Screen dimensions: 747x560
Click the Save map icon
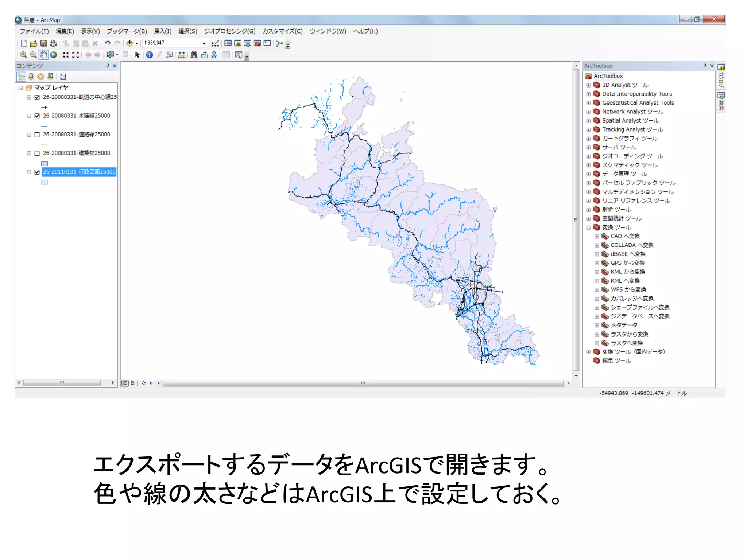(43, 43)
